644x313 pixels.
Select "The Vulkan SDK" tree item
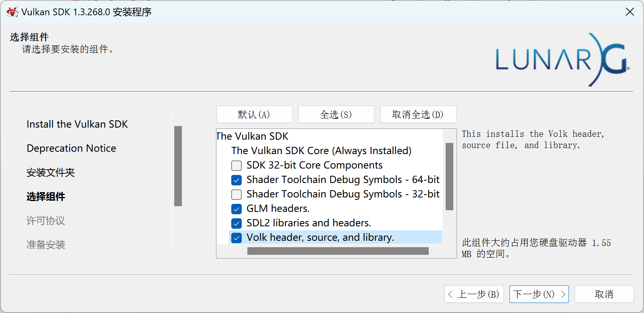(x=253, y=136)
